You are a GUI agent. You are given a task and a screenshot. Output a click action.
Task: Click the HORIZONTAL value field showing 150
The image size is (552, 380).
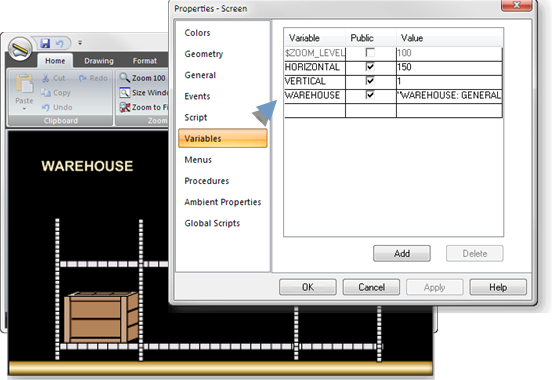click(449, 67)
